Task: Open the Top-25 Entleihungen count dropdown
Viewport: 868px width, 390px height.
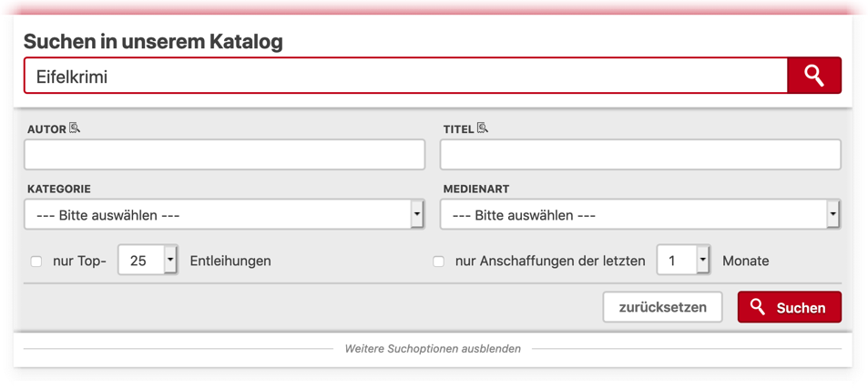Action: (148, 261)
